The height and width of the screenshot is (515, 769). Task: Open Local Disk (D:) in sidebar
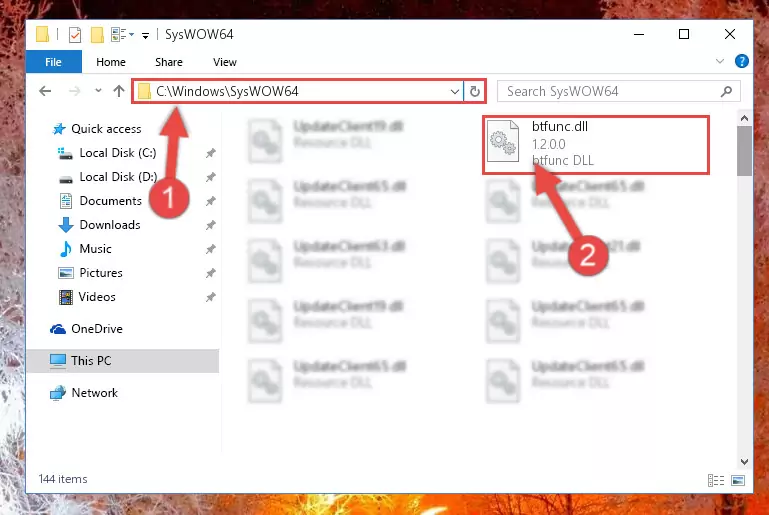107,177
